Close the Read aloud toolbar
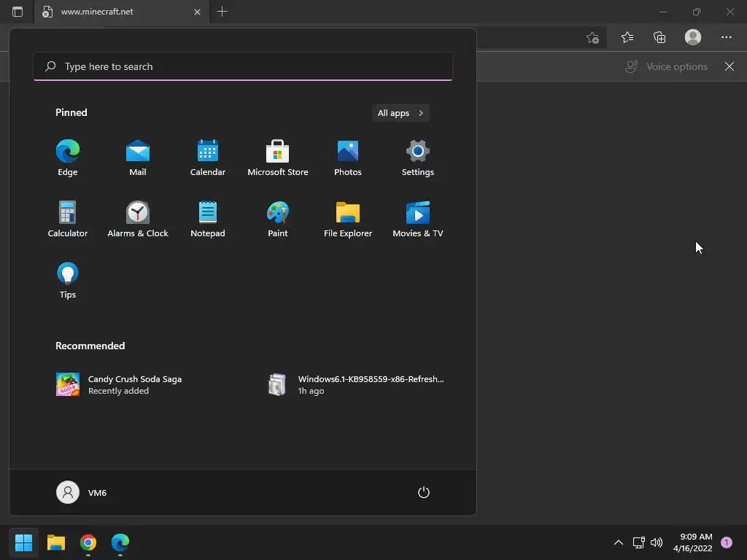Viewport: 747px width, 560px height. tap(729, 66)
